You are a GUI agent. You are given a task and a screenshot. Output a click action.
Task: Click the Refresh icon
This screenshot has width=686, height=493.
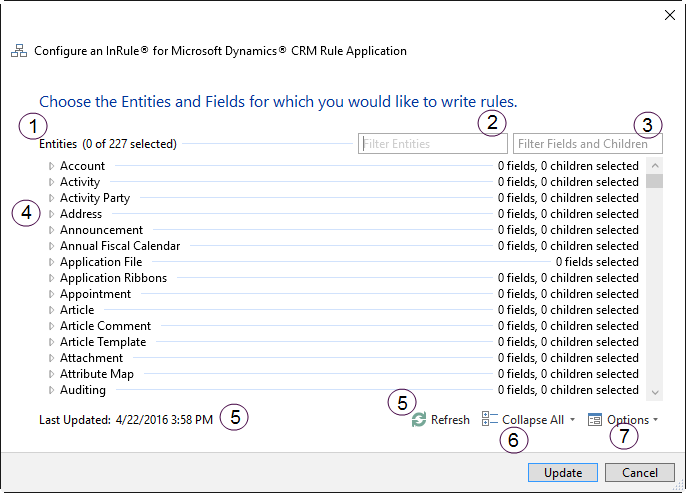click(419, 420)
